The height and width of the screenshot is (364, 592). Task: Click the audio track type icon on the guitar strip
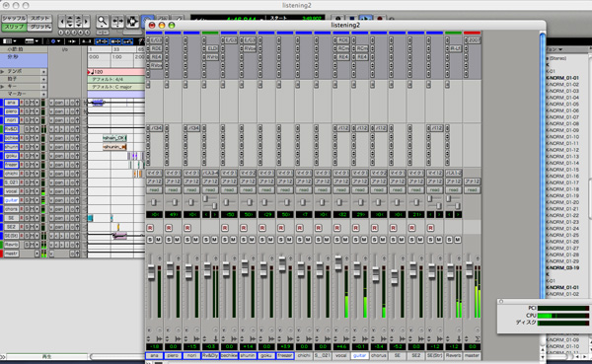point(365,339)
